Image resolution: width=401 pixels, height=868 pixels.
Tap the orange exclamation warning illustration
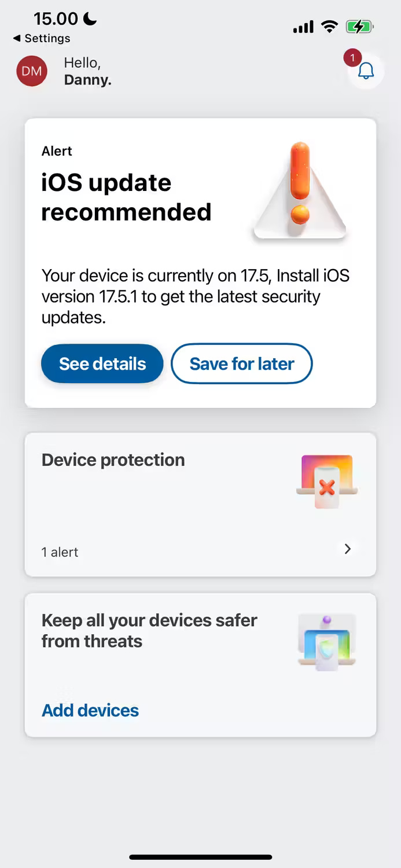tap(300, 191)
